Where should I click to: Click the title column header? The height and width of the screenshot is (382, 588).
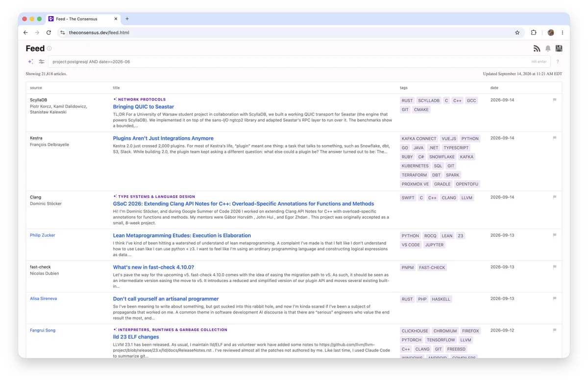click(x=116, y=88)
